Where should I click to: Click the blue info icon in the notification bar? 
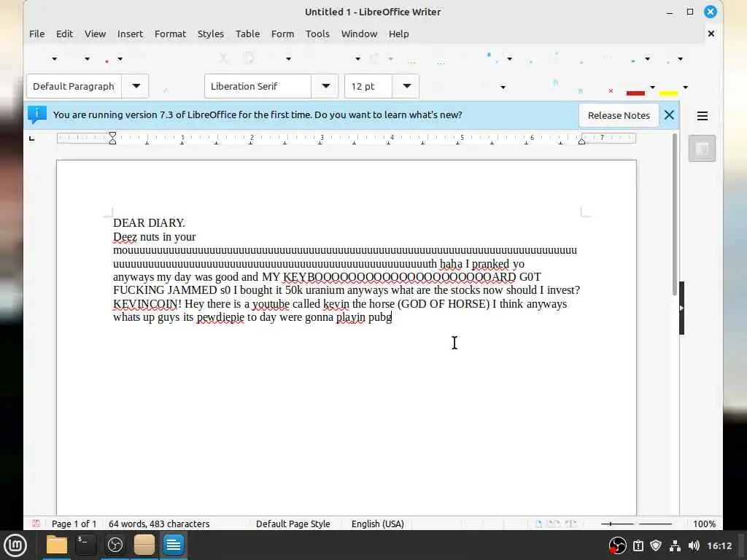36,114
